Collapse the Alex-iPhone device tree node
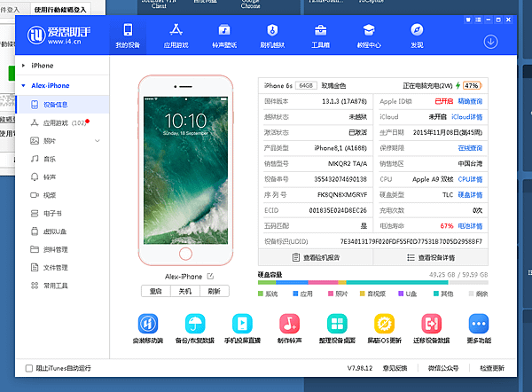 [x=23, y=85]
